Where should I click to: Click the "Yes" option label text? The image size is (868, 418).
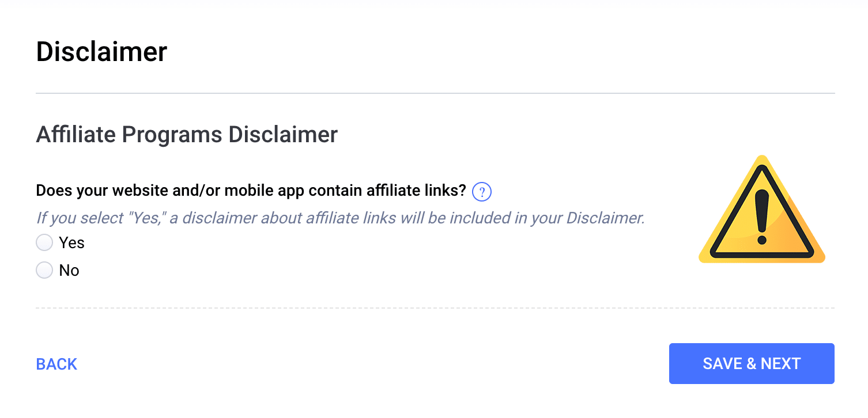click(x=71, y=243)
